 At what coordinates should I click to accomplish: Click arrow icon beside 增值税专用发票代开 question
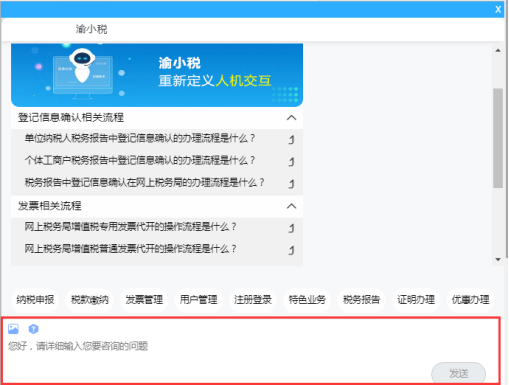[291, 228]
